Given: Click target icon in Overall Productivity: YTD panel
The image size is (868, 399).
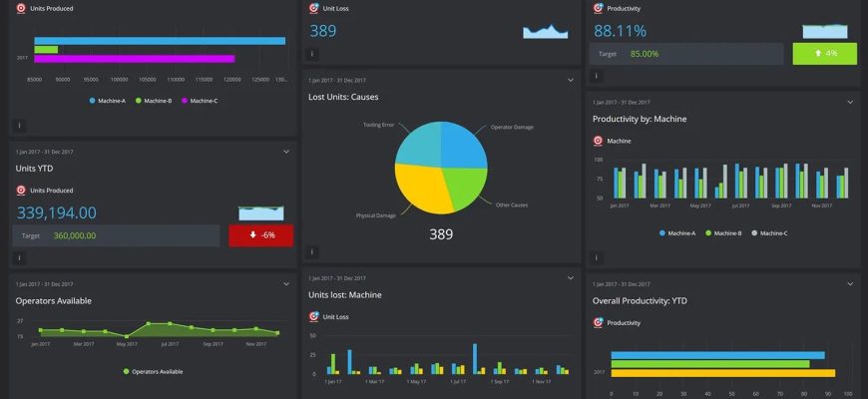Looking at the screenshot, I should [x=599, y=322].
